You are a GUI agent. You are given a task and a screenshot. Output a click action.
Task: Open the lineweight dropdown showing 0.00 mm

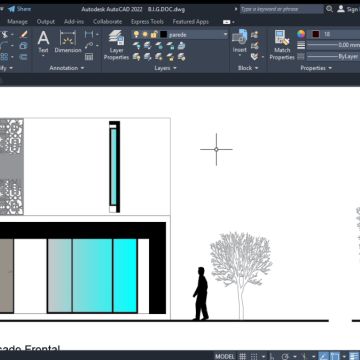point(333,45)
